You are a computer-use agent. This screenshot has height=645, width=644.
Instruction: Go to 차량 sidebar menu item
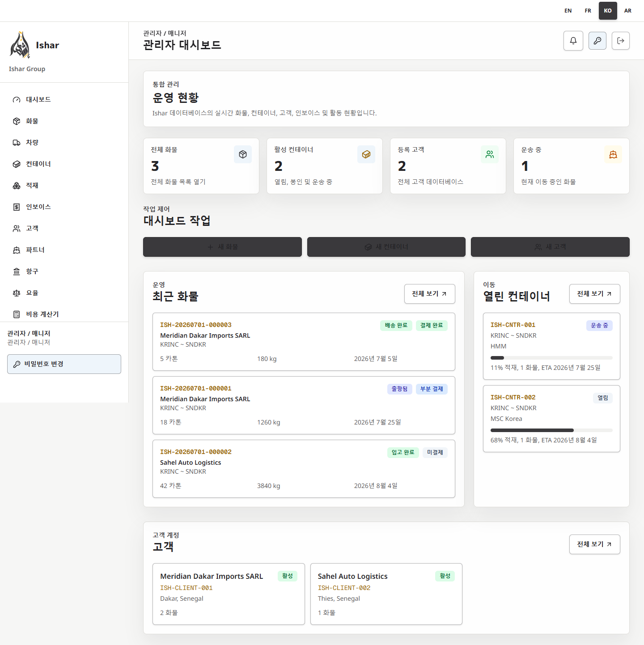coord(64,143)
